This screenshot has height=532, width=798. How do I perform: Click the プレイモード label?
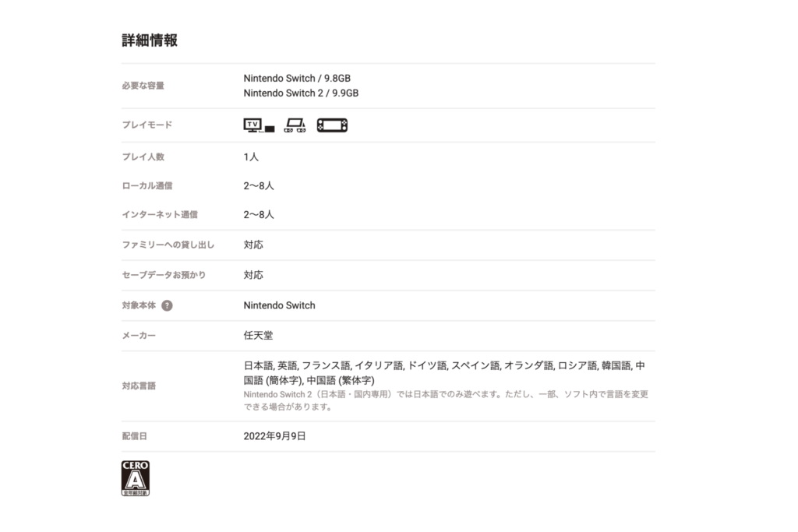click(147, 125)
